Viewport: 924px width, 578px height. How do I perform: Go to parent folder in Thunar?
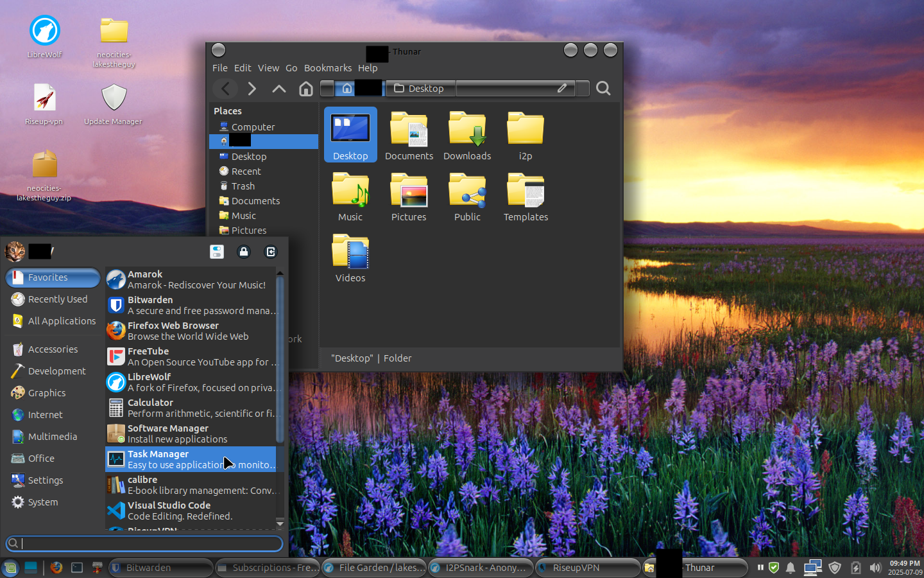(x=279, y=89)
